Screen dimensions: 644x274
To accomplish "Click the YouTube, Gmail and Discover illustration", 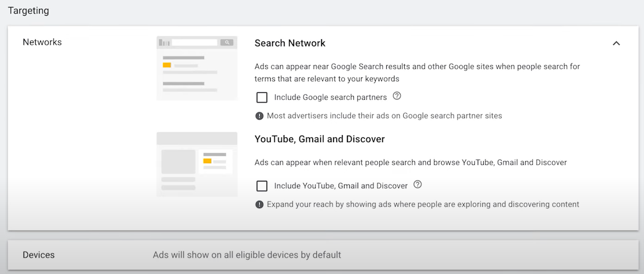I will tap(197, 164).
